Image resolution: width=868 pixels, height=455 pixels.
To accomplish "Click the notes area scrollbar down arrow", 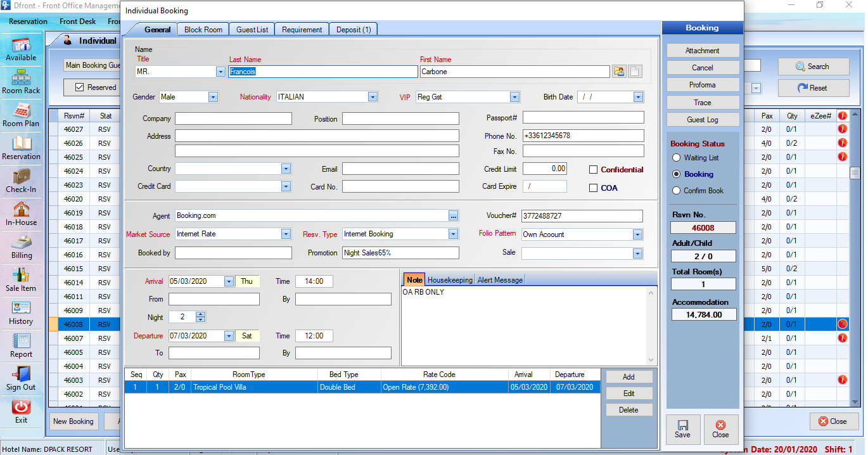I will (651, 361).
